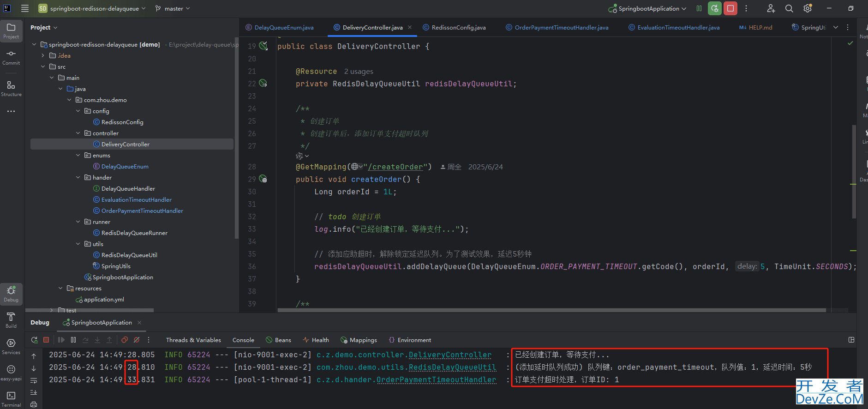Viewport: 868px width, 409px height.
Task: Show hidden editor tabs dropdown
Action: coord(836,28)
